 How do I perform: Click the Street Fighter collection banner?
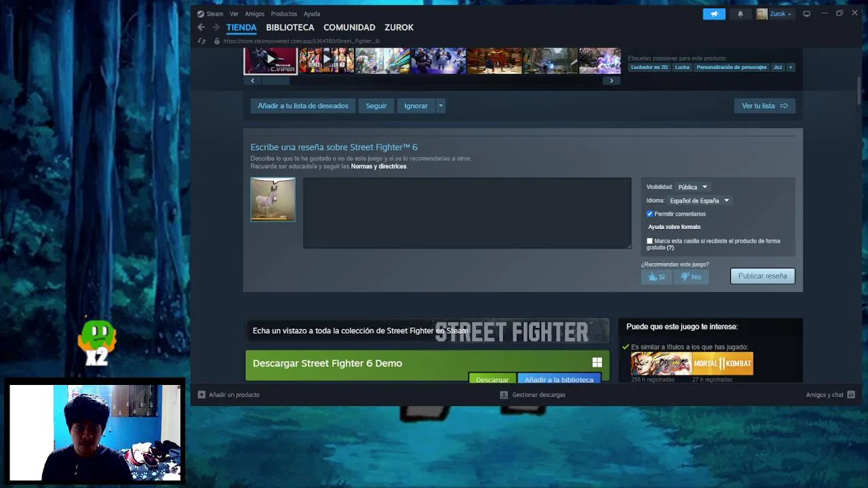[427, 331]
